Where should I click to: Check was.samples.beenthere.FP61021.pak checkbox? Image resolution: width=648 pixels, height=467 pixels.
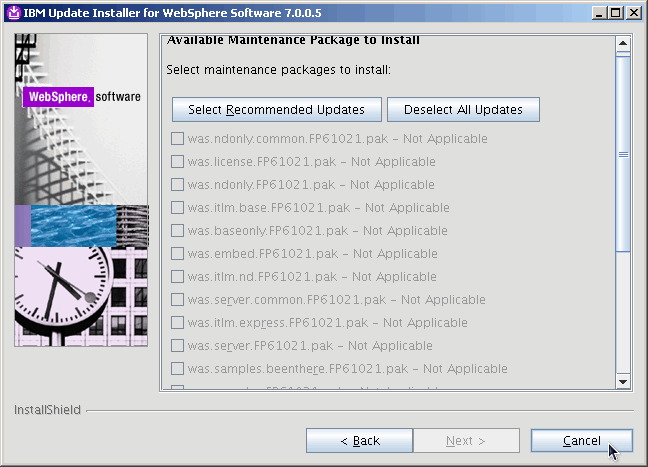[177, 369]
